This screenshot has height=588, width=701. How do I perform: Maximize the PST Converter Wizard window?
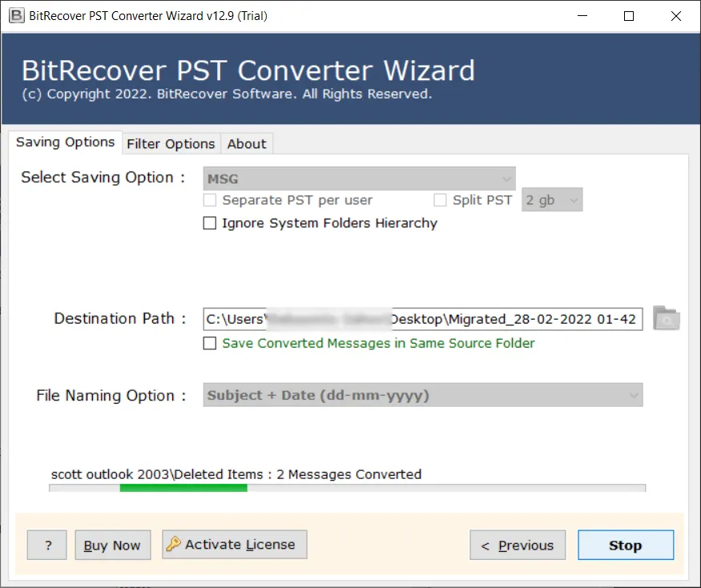pyautogui.click(x=629, y=16)
